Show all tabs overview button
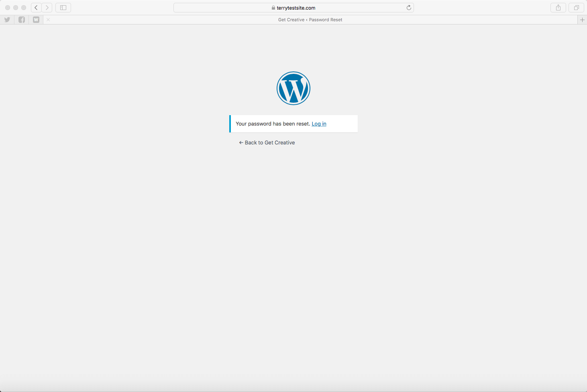This screenshot has width=587, height=392. pyautogui.click(x=576, y=8)
